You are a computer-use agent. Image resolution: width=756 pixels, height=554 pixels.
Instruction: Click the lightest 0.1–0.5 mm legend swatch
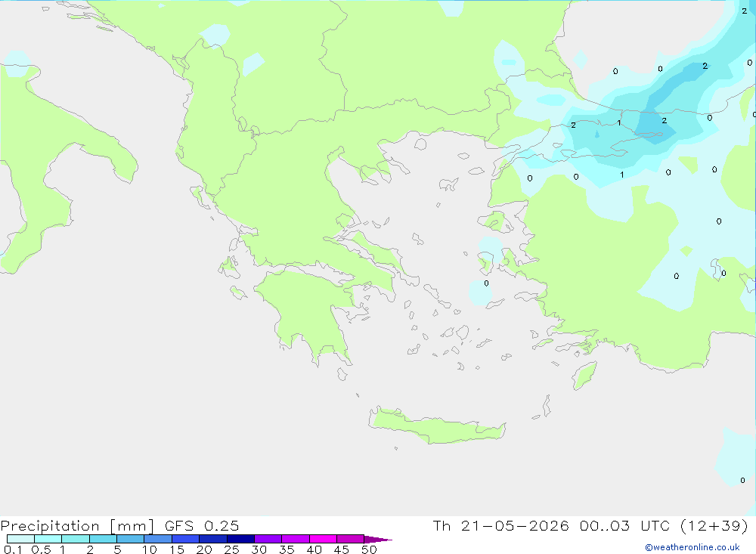click(20, 539)
